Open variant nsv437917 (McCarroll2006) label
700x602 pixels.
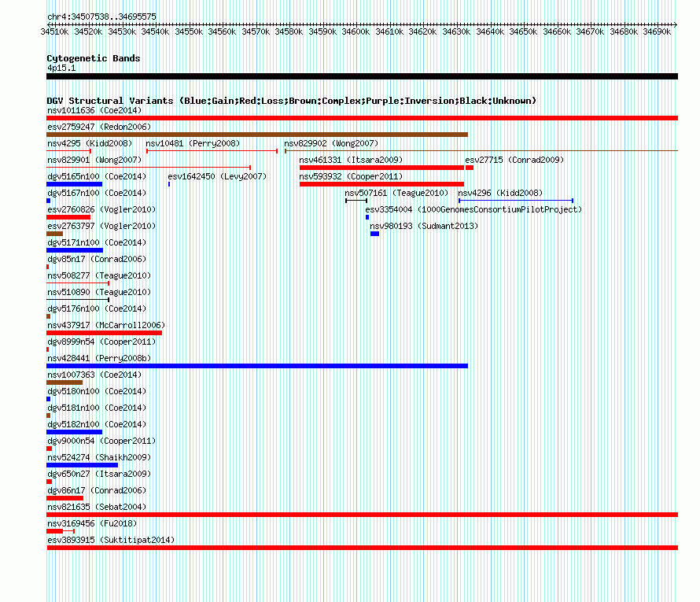pyautogui.click(x=106, y=325)
